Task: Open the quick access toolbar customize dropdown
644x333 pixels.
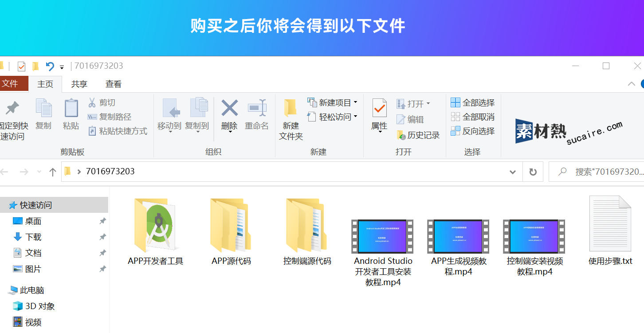Action: click(62, 67)
